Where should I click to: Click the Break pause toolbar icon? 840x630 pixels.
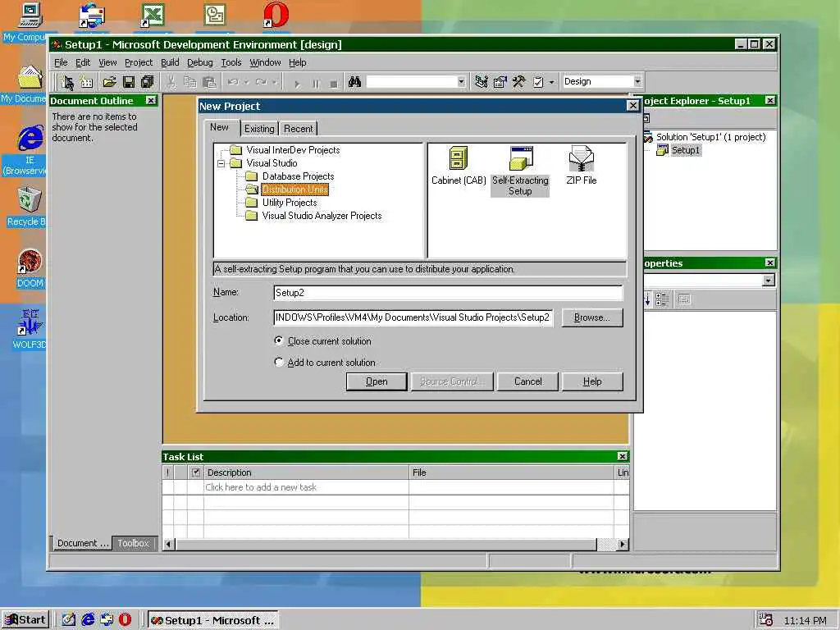click(x=316, y=83)
